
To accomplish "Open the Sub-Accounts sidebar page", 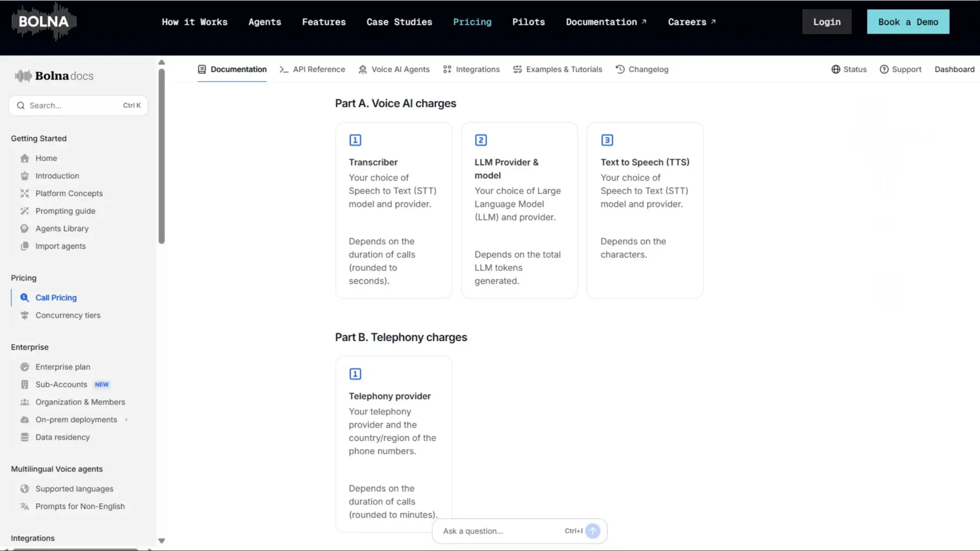I will (61, 384).
